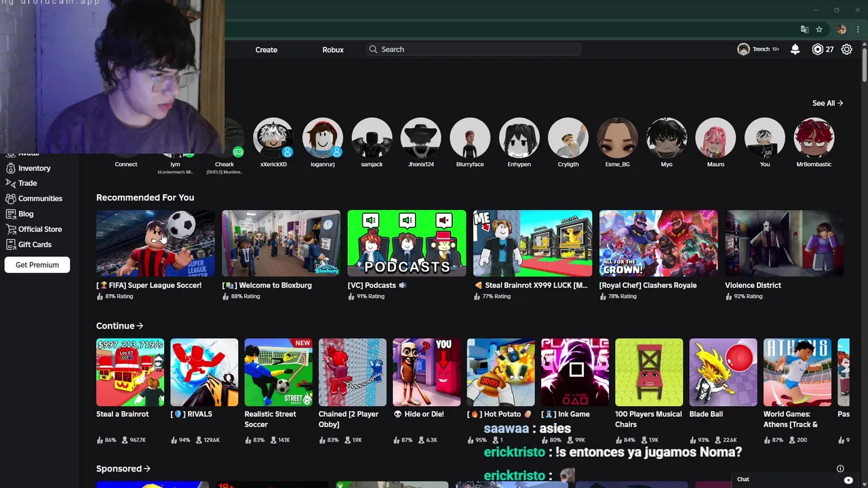Open the Gift Cards sidebar icon
Screen dimensions: 868x488
(10, 245)
